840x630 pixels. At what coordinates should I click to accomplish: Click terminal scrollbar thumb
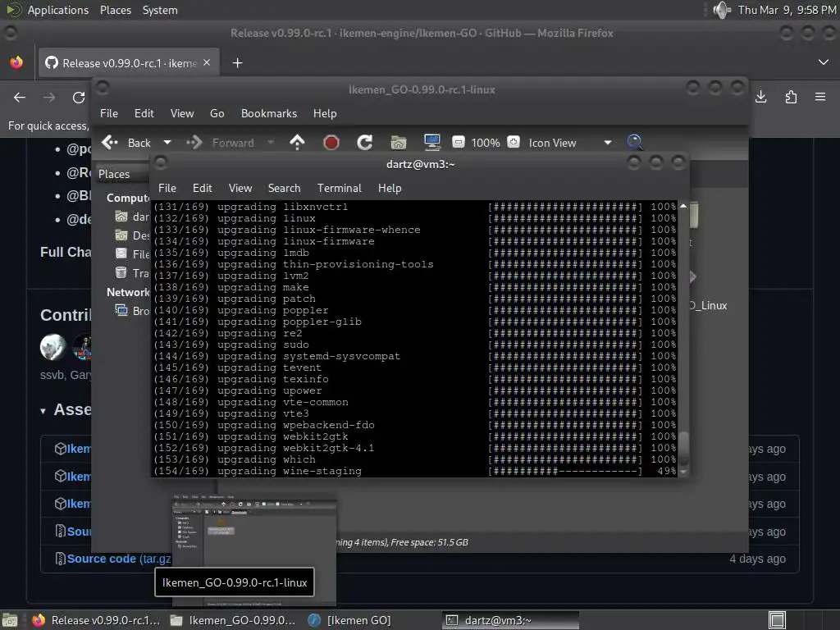(683, 449)
